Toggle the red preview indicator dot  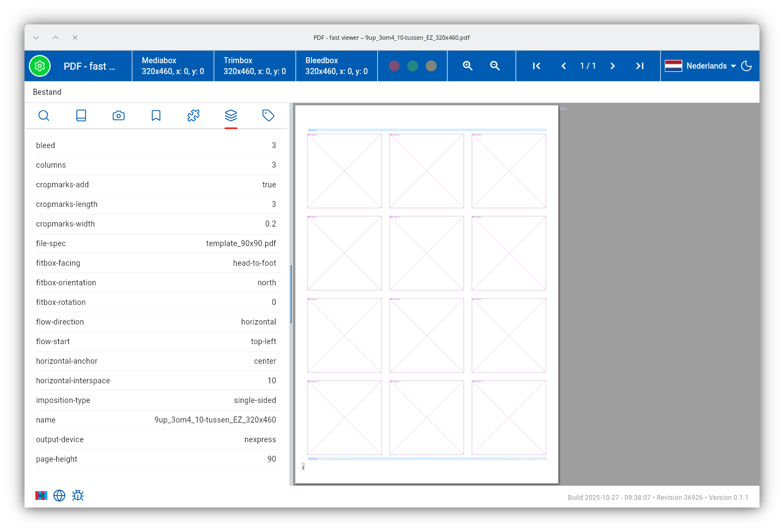point(394,66)
